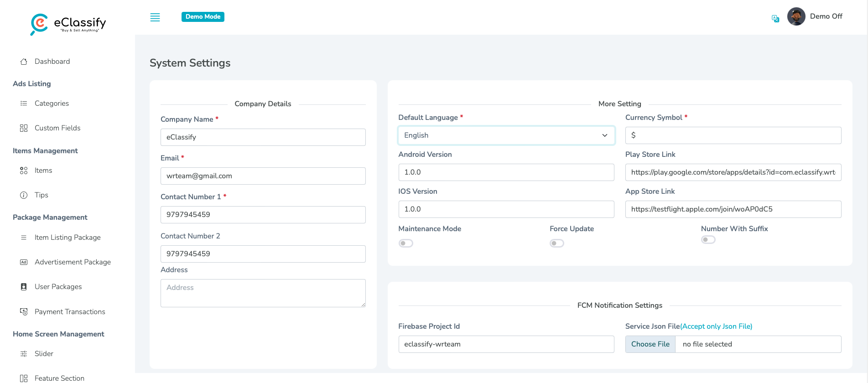
Task: Enable the Maintenance Mode switch
Action: tap(405, 243)
